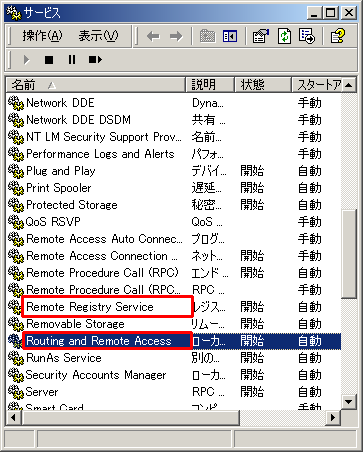Viewport: 363px width, 452px height.
Task: Select the Protected Storage gear icon
Action: pos(16,205)
